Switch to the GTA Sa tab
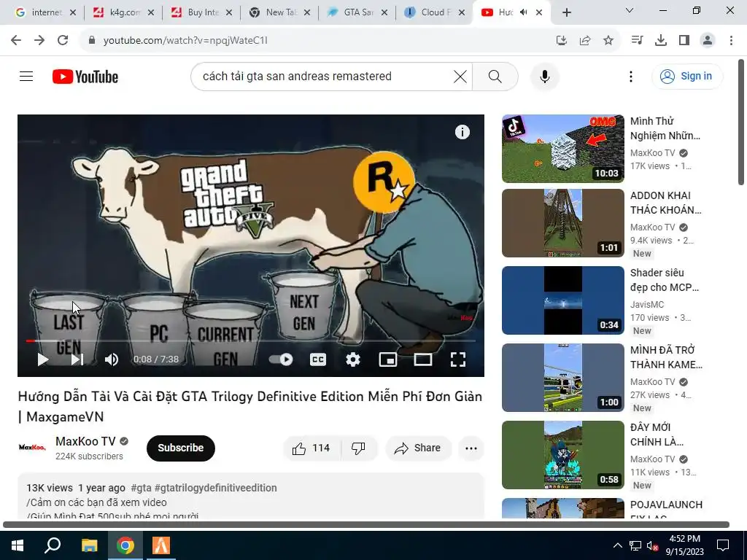Screen dimensions: 747x560 tap(358, 12)
